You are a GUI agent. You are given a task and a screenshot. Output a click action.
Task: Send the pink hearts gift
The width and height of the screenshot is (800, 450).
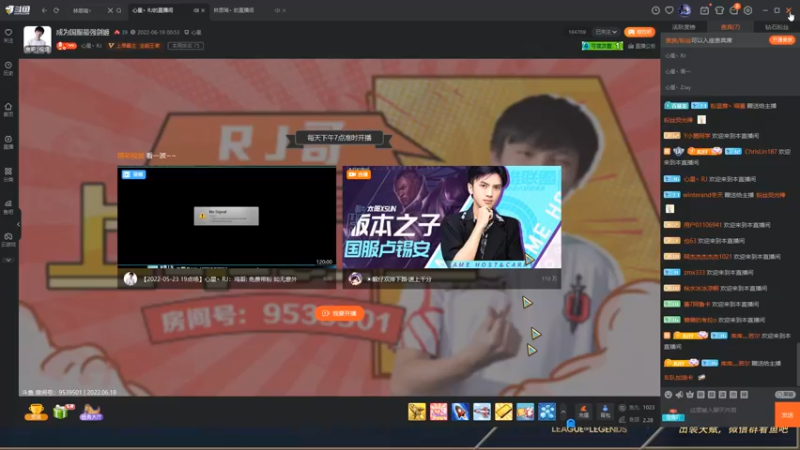coord(438,412)
